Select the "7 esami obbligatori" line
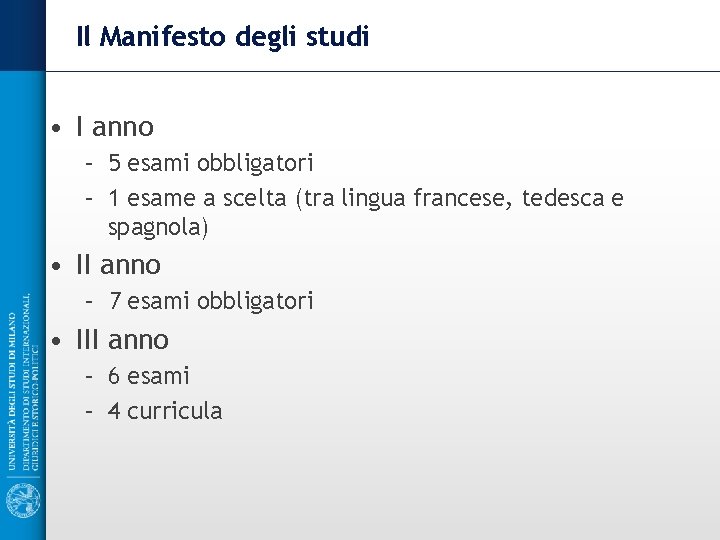Screen dimensions: 720x540 click(211, 300)
